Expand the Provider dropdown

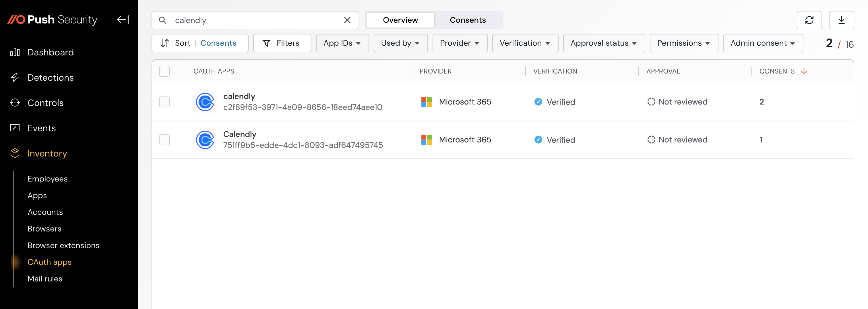click(x=460, y=43)
